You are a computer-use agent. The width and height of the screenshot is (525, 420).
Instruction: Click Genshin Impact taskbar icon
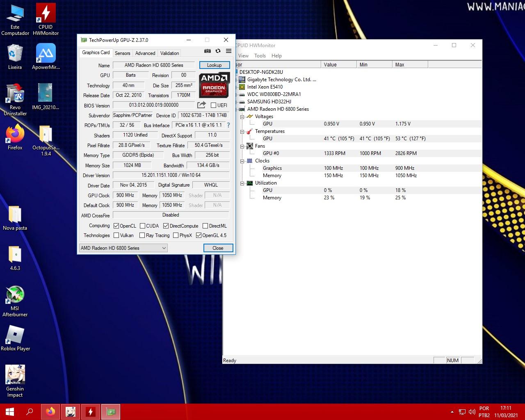(x=71, y=411)
